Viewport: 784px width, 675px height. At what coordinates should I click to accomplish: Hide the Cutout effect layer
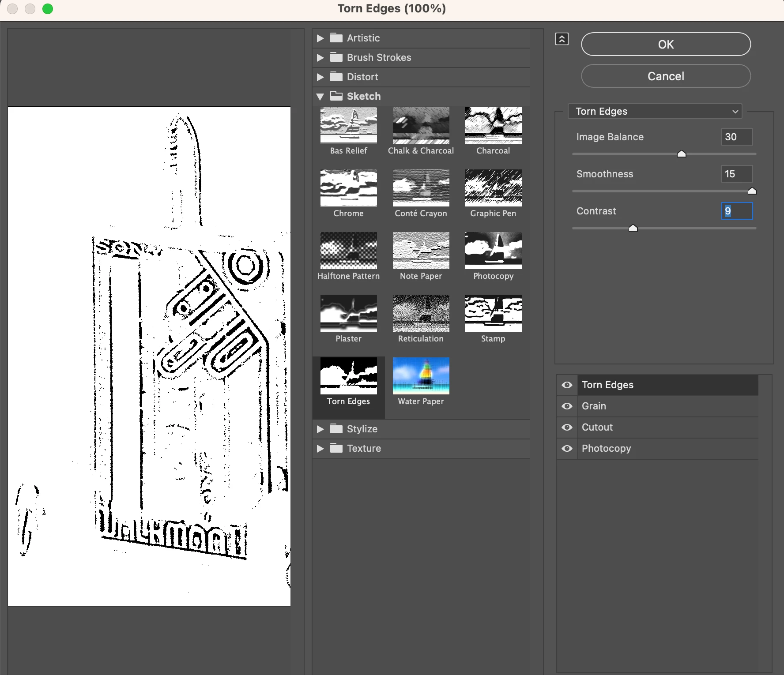[x=567, y=427]
